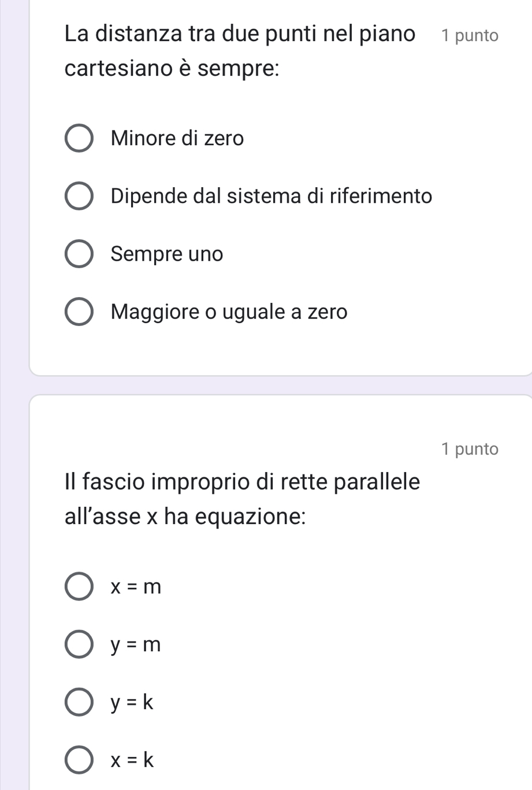Select the "Minore di zero" radio button

(79, 139)
